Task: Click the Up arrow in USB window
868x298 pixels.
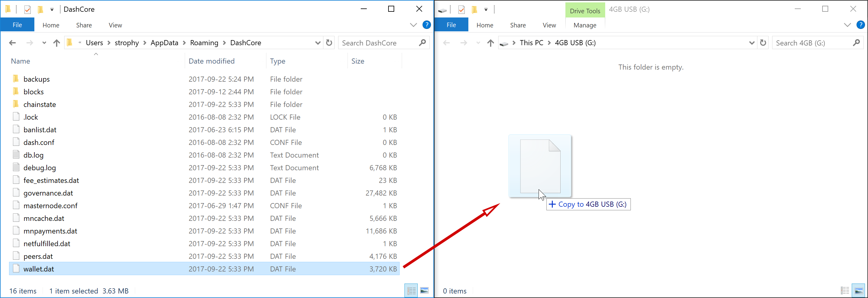Action: coord(491,43)
